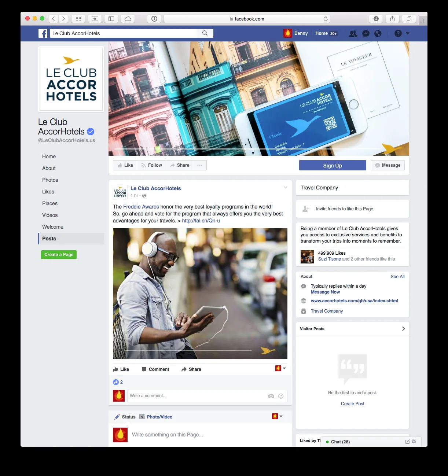The image size is (448, 476).
Task: Open the notifications globe icon
Action: [x=378, y=33]
